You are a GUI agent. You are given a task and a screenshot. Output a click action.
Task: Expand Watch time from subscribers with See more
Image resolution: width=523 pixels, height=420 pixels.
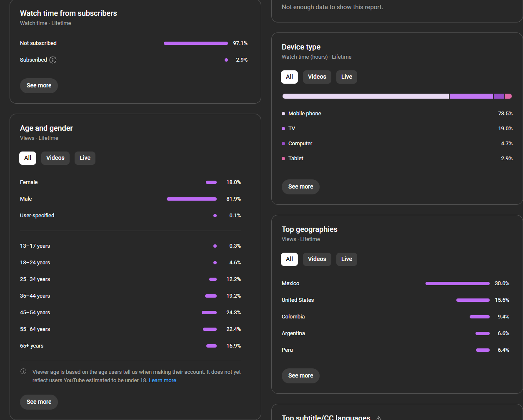pos(39,86)
